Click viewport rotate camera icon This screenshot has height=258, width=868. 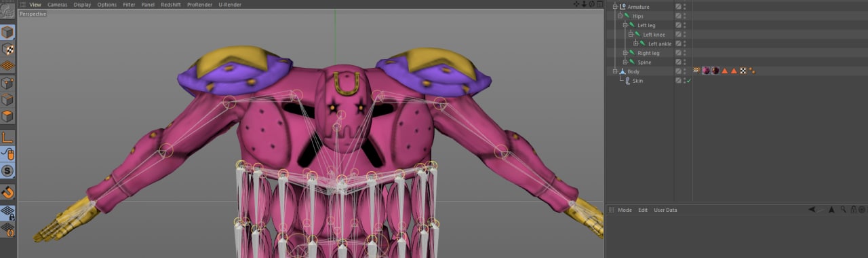pyautogui.click(x=591, y=4)
